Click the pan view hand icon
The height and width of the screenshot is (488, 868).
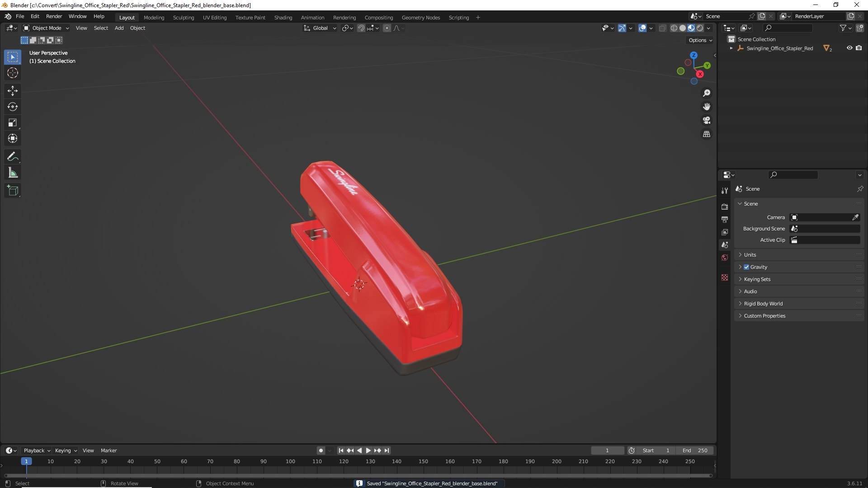tap(707, 107)
